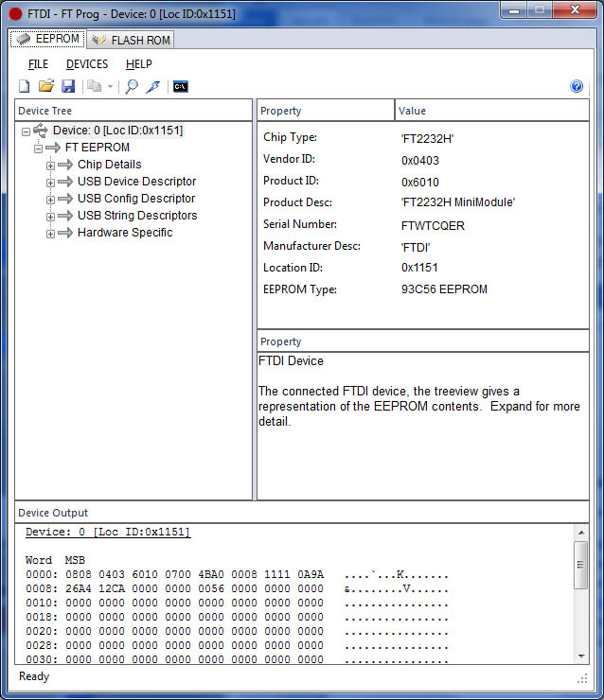This screenshot has width=604, height=700.
Task: Click the FTDI red application icon in title bar
Action: pos(15,14)
